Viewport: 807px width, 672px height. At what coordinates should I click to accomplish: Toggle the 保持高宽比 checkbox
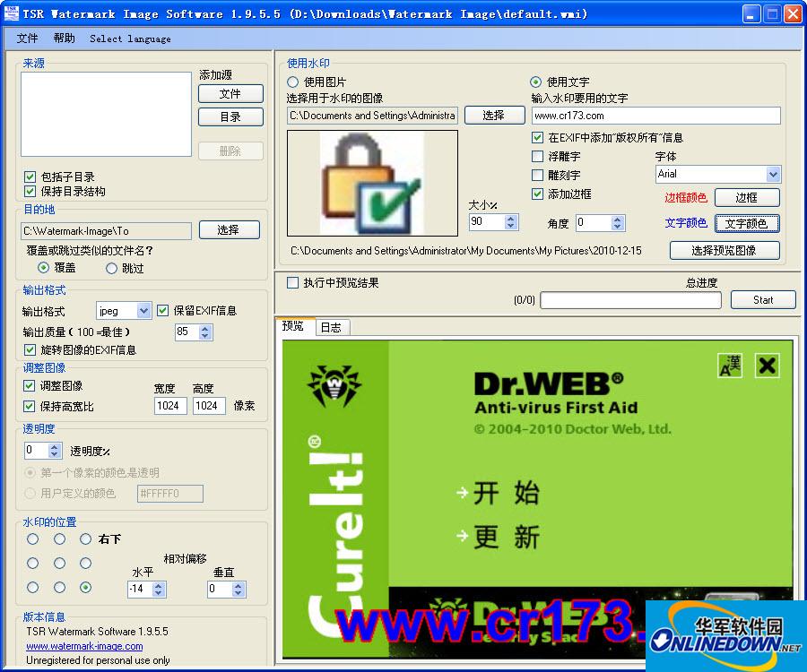(x=30, y=406)
